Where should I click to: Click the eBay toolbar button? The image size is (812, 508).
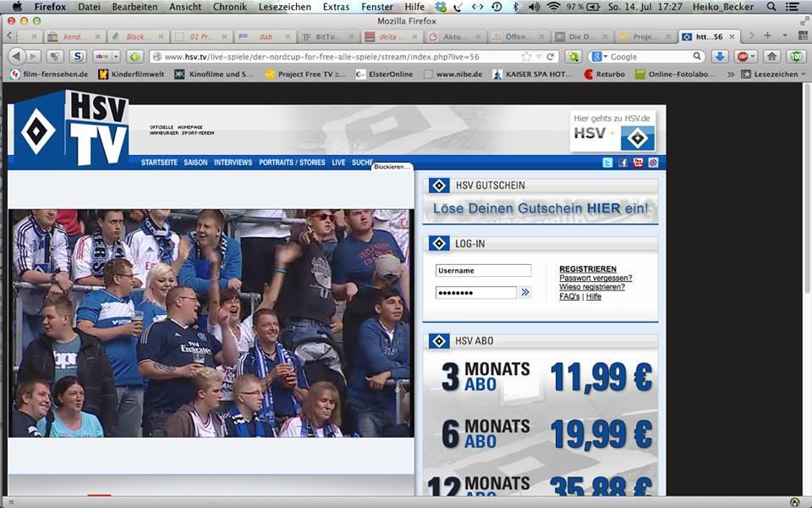(102, 57)
